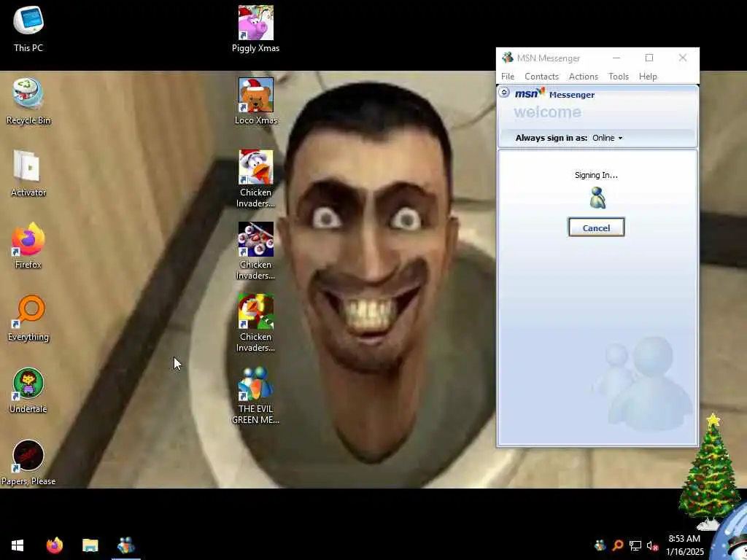
Task: Click MSN Messenger icon in system tray
Action: [600, 545]
